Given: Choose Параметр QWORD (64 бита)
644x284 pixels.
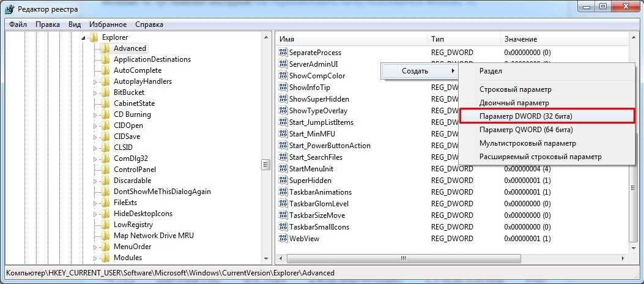Looking at the screenshot, I should (547, 130).
